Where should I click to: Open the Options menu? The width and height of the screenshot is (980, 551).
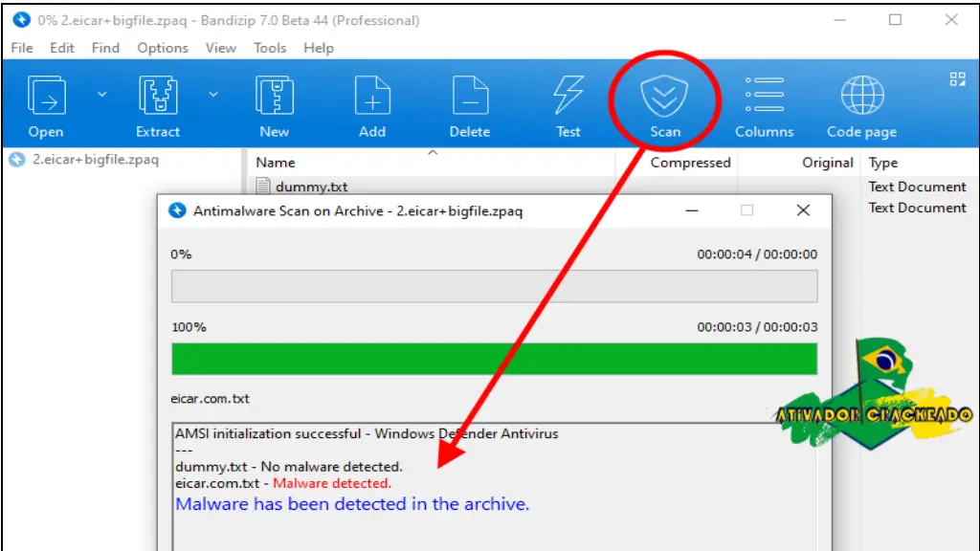pyautogui.click(x=163, y=48)
